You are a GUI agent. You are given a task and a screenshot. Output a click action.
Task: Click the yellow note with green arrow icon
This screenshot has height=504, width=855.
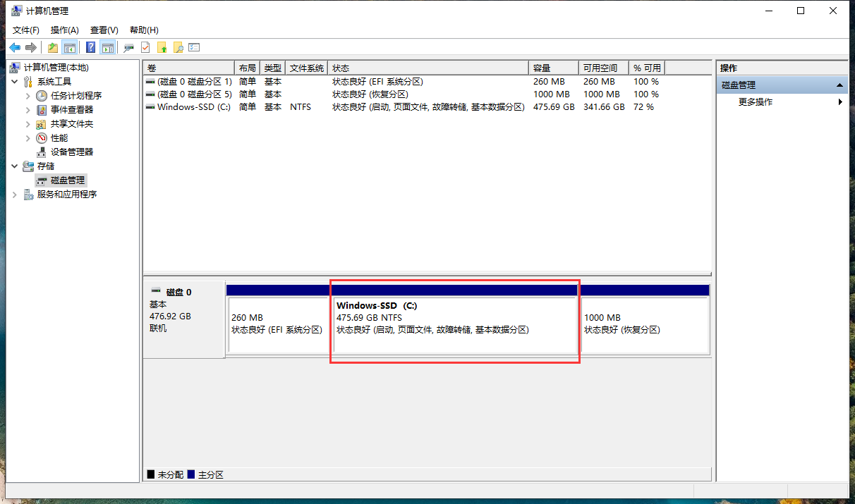click(162, 47)
